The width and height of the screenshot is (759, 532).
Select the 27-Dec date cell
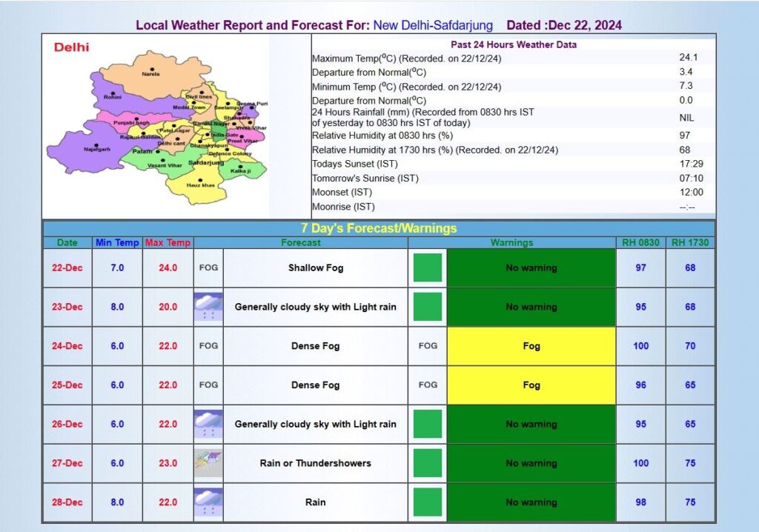point(67,463)
